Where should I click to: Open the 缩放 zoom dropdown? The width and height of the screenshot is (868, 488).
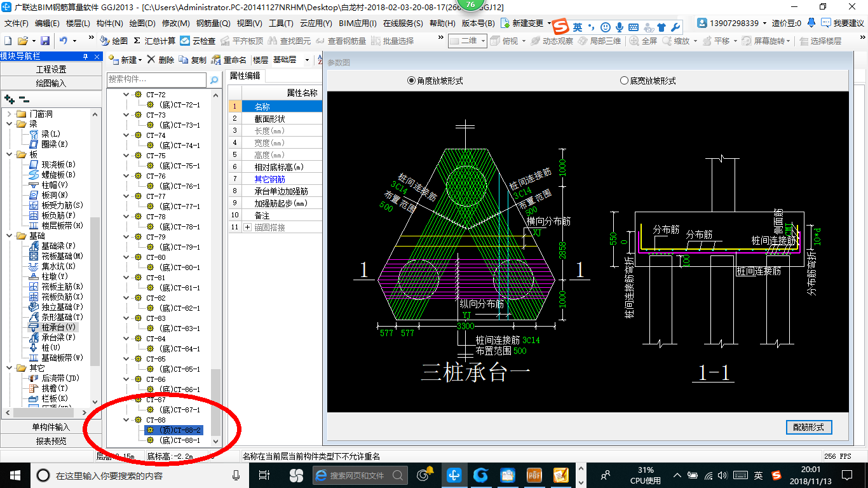694,41
